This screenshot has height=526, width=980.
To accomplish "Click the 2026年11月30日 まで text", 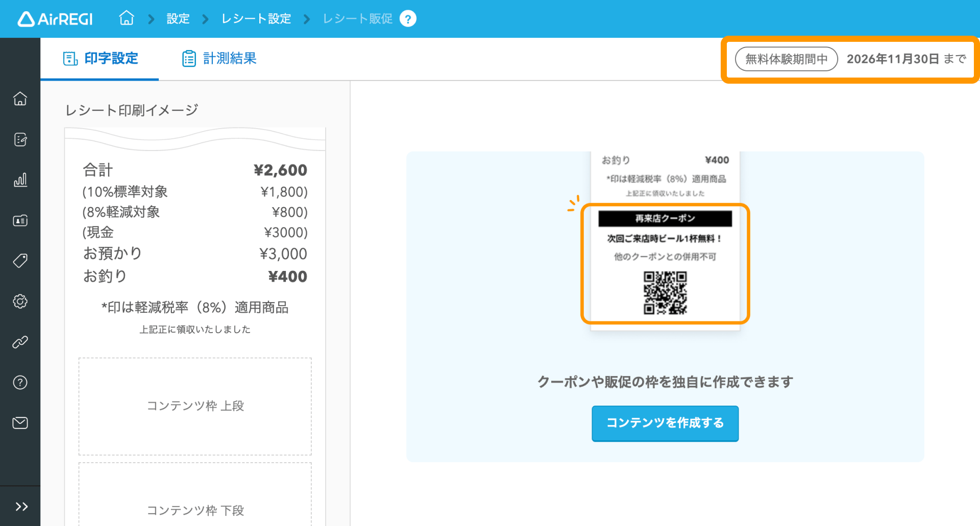I will tap(906, 59).
